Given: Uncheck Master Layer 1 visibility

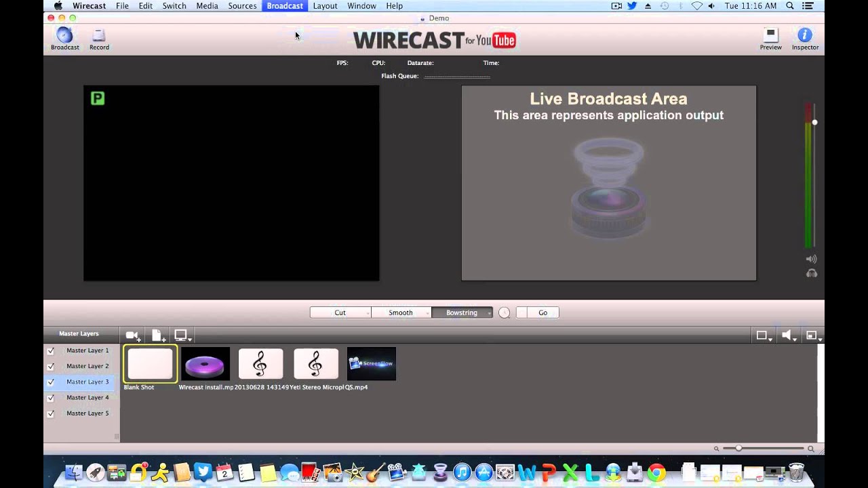Looking at the screenshot, I should pyautogui.click(x=50, y=351).
